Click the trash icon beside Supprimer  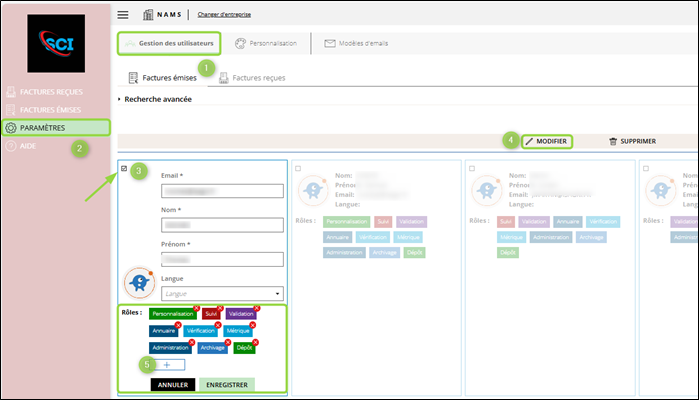pos(613,142)
